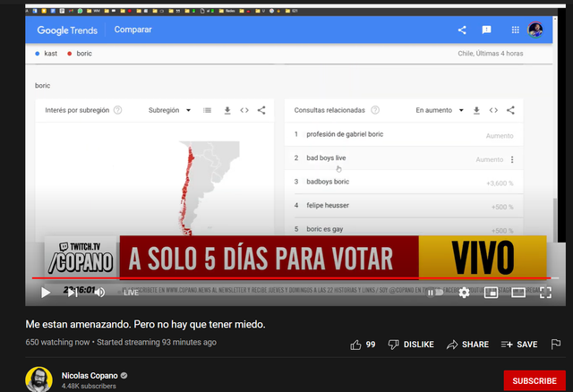Download the Consultas relacionadas data

[x=476, y=110]
